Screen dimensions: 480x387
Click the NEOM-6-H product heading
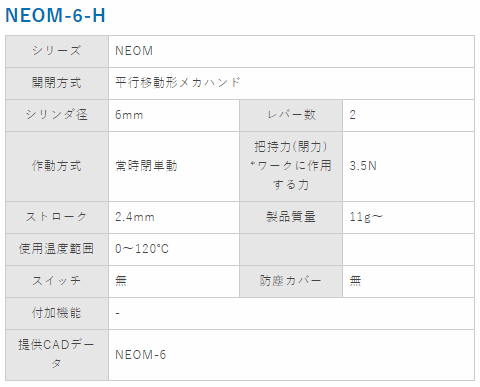tap(55, 15)
